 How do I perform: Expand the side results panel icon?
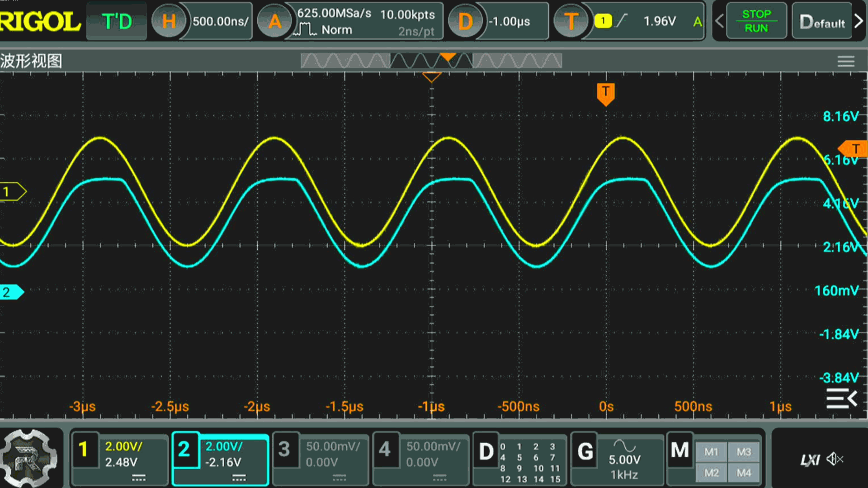841,398
